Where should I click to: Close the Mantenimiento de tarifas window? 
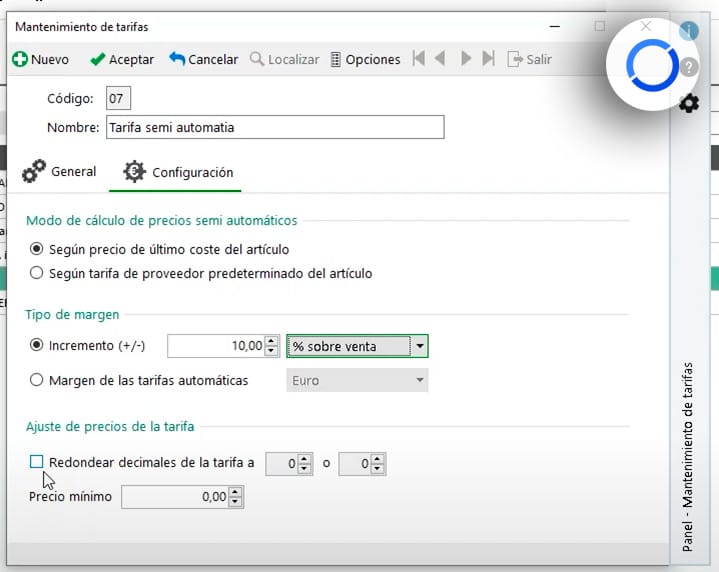pos(646,26)
